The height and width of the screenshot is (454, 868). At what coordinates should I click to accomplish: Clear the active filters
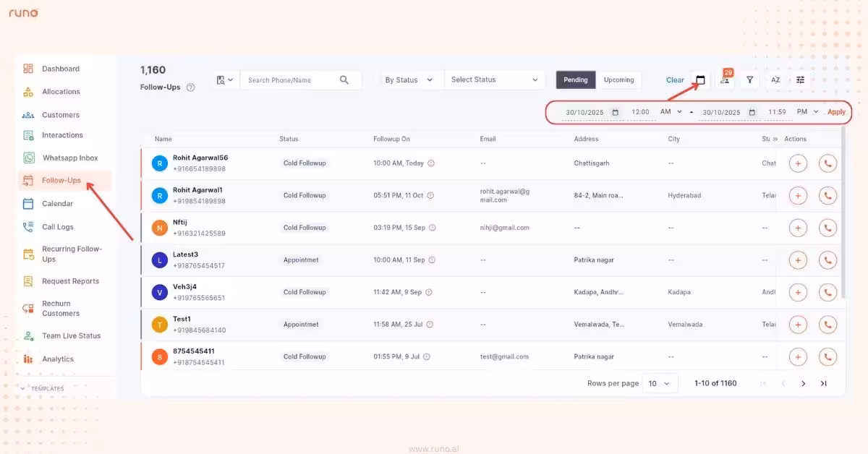[x=673, y=80]
